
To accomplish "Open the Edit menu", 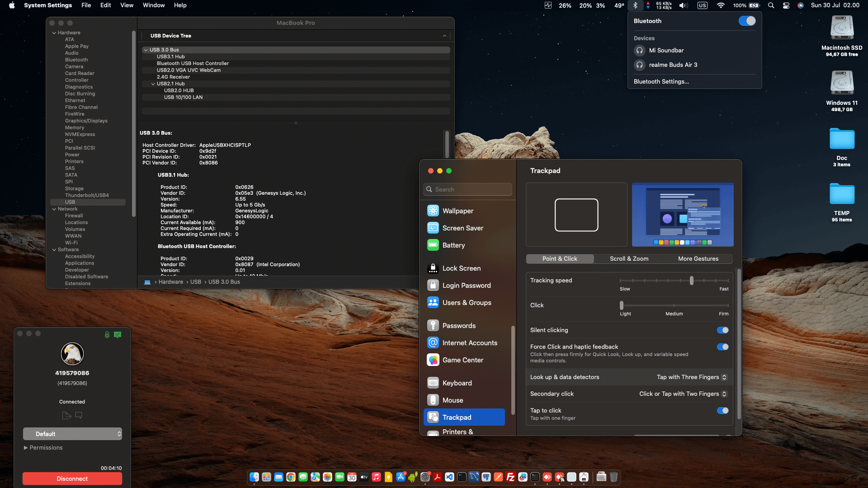I will tap(105, 5).
